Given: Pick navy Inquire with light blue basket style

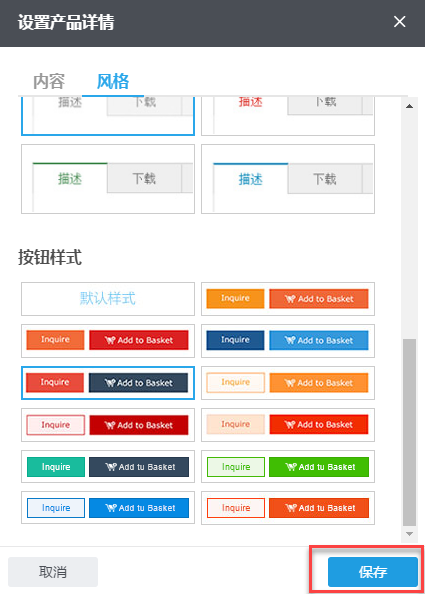Looking at the screenshot, I should [288, 341].
